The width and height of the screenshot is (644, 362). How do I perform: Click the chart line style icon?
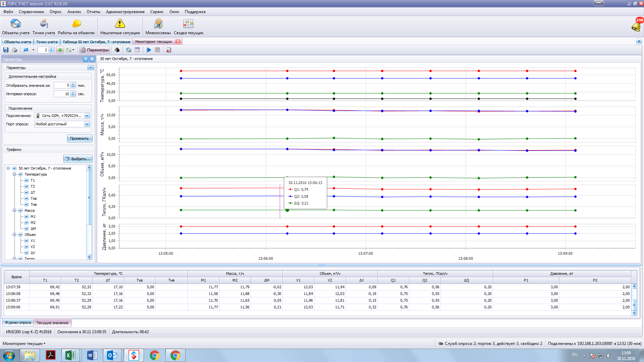click(69, 50)
